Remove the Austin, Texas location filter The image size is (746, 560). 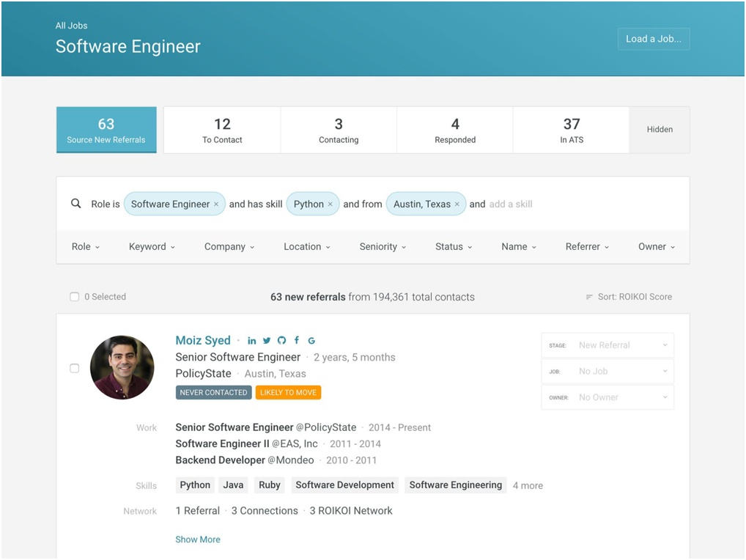(457, 205)
